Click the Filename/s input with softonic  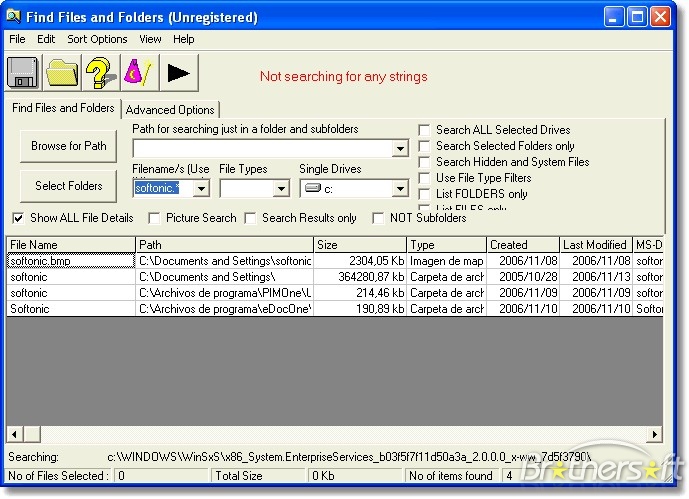(163, 188)
